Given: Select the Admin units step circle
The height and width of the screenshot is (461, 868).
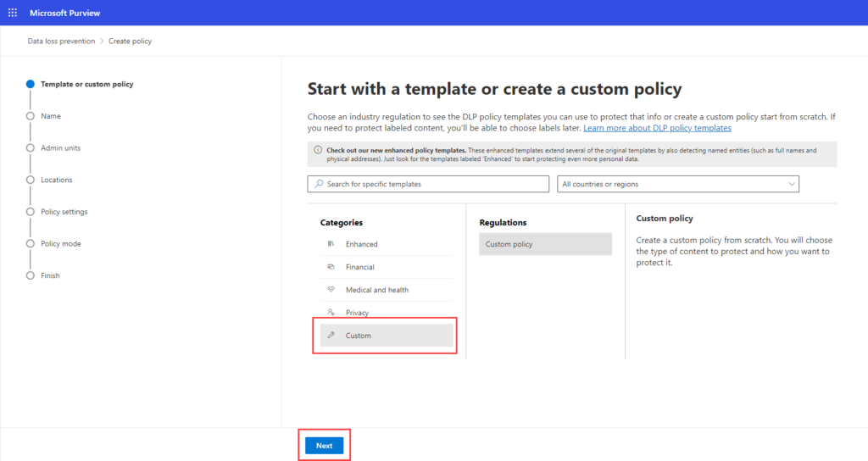Looking at the screenshot, I should click(31, 148).
